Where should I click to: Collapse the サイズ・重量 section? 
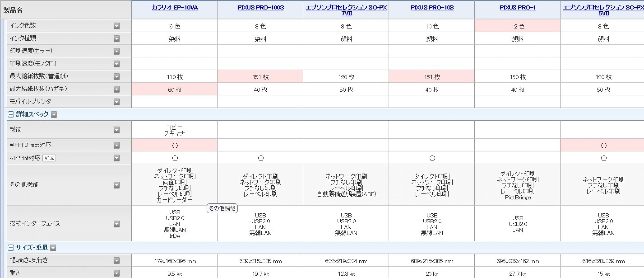[11, 248]
